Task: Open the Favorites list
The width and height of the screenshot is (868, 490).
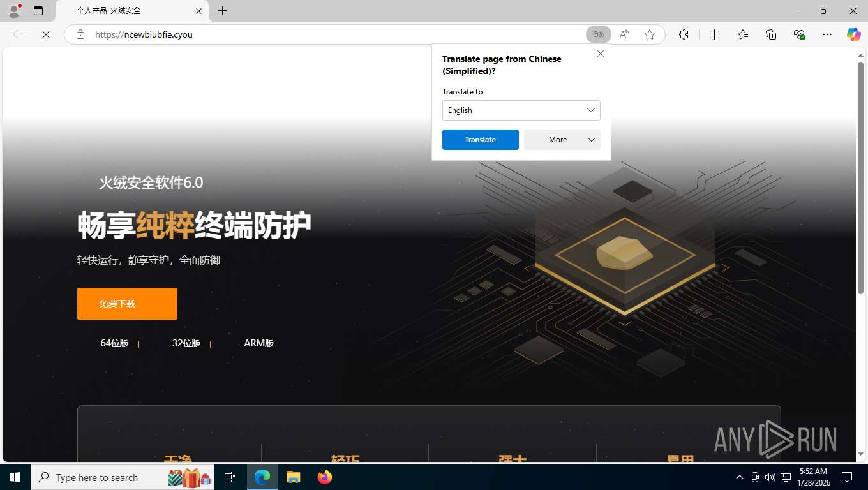Action: pyautogui.click(x=743, y=34)
